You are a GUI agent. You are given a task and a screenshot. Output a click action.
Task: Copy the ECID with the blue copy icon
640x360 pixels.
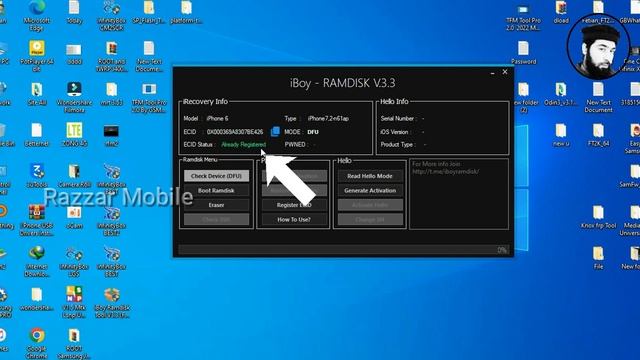(x=275, y=131)
